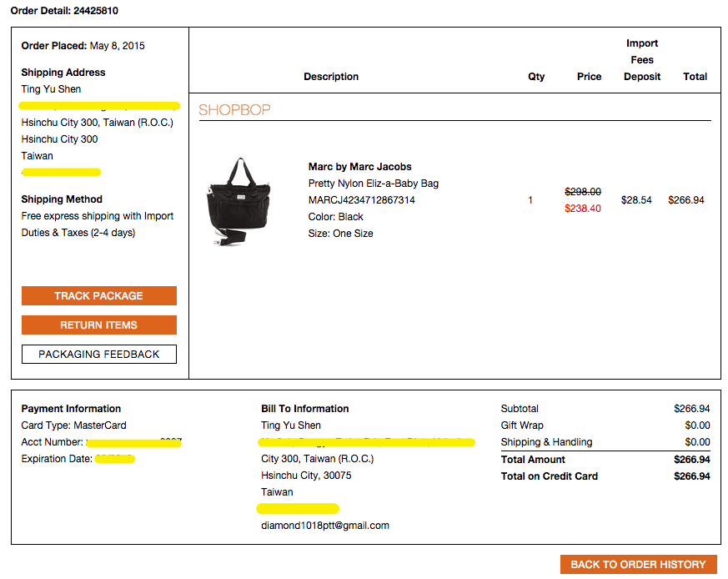728x579 pixels.
Task: Open the RETURN ITEMS option
Action: click(x=99, y=325)
